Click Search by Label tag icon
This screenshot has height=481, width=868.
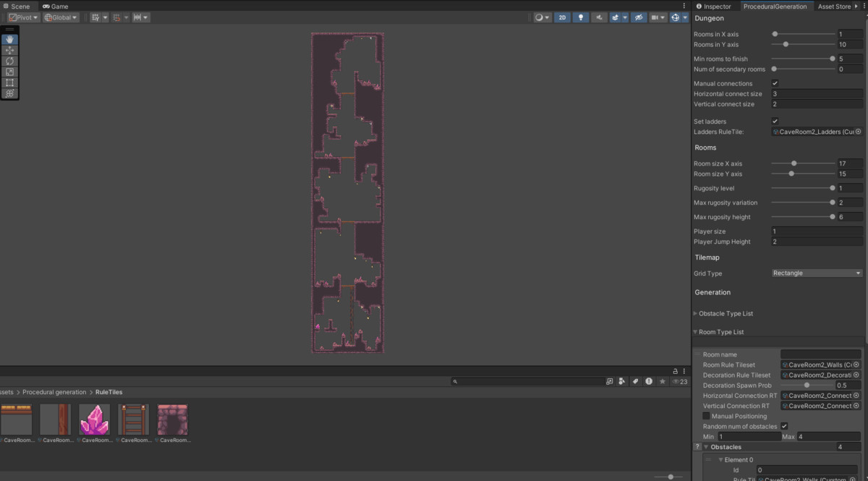[x=635, y=381]
